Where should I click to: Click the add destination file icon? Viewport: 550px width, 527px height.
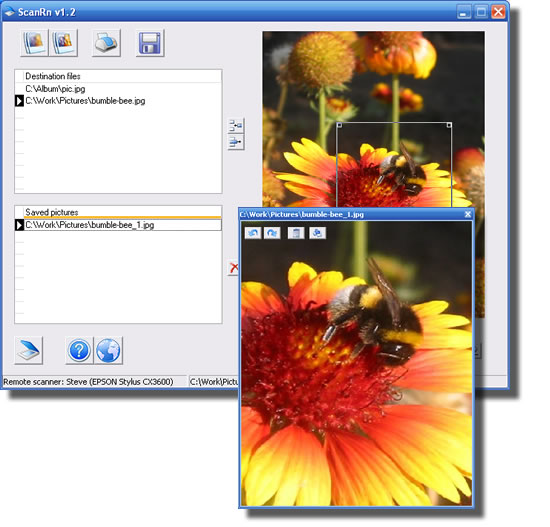[236, 125]
